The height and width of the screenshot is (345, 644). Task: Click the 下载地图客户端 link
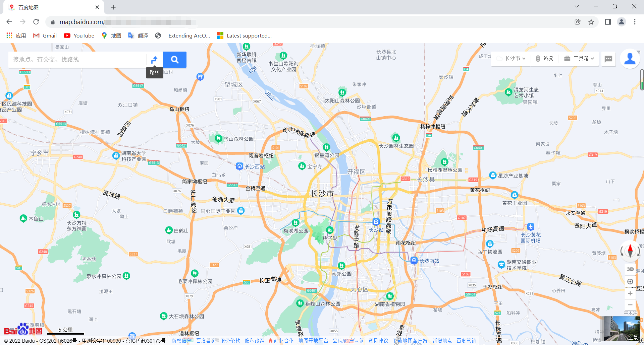pos(410,340)
